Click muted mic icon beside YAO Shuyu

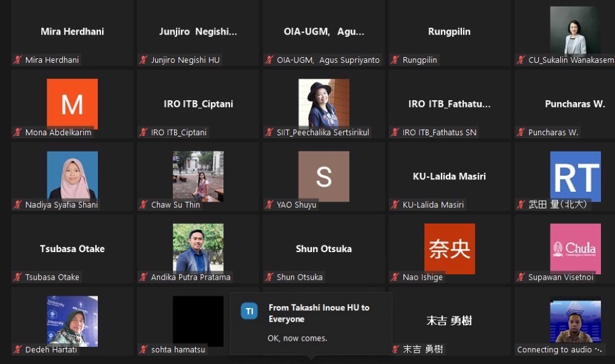269,204
